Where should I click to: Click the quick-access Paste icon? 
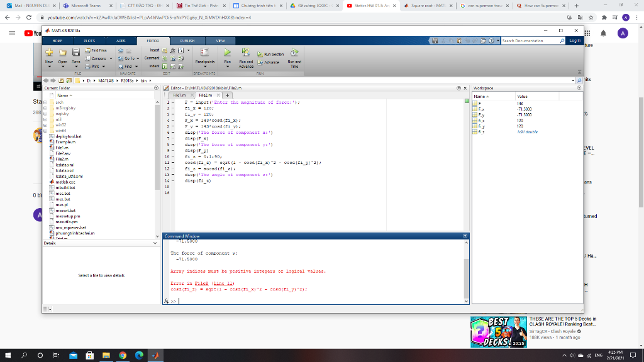pos(459,41)
